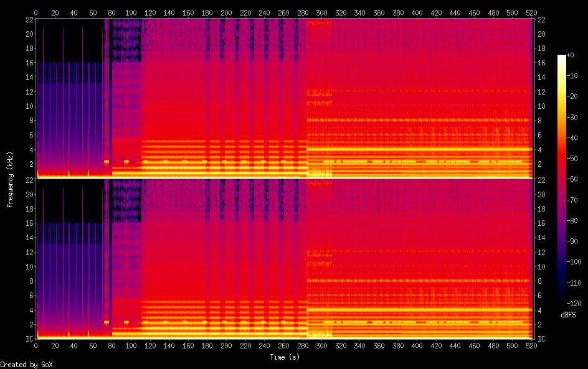Click the 16 kHz label on upper channel's left axis
588x369 pixels.
click(27, 63)
